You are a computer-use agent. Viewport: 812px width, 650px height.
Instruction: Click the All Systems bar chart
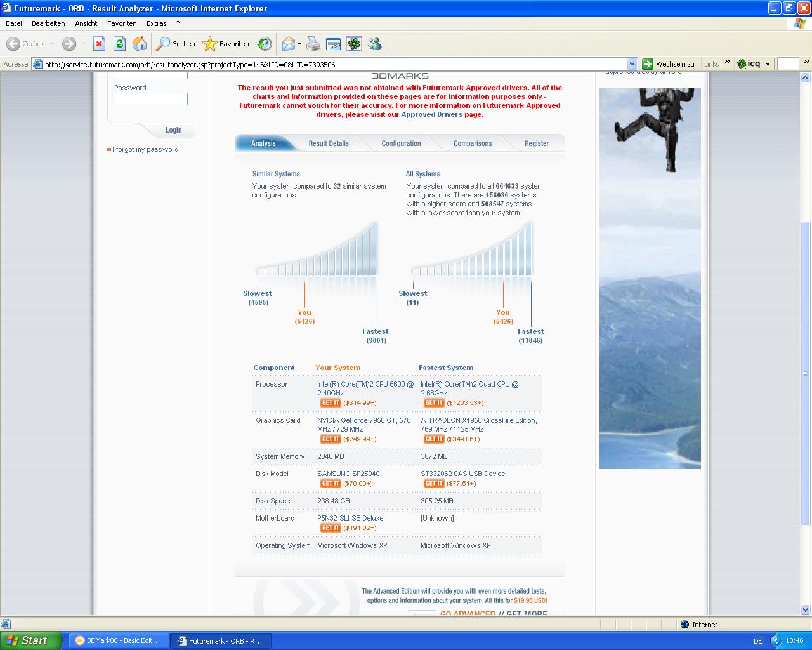coord(473,249)
